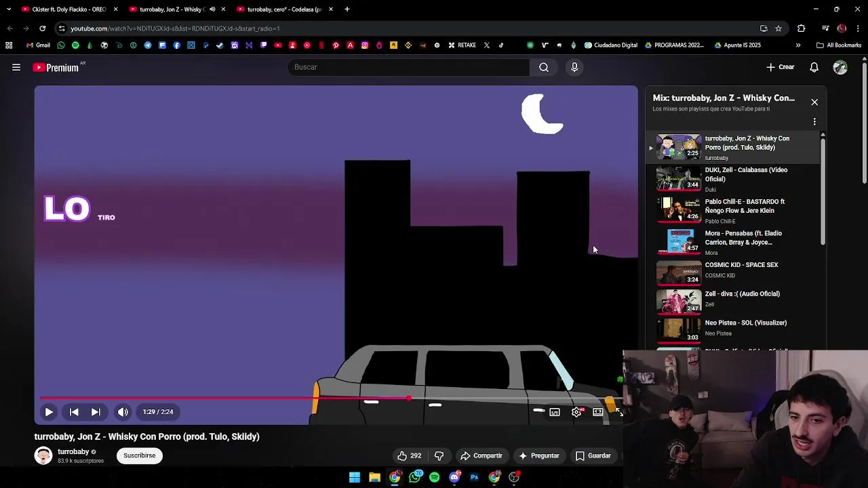Open turrobaby channel avatar

pyautogui.click(x=43, y=455)
